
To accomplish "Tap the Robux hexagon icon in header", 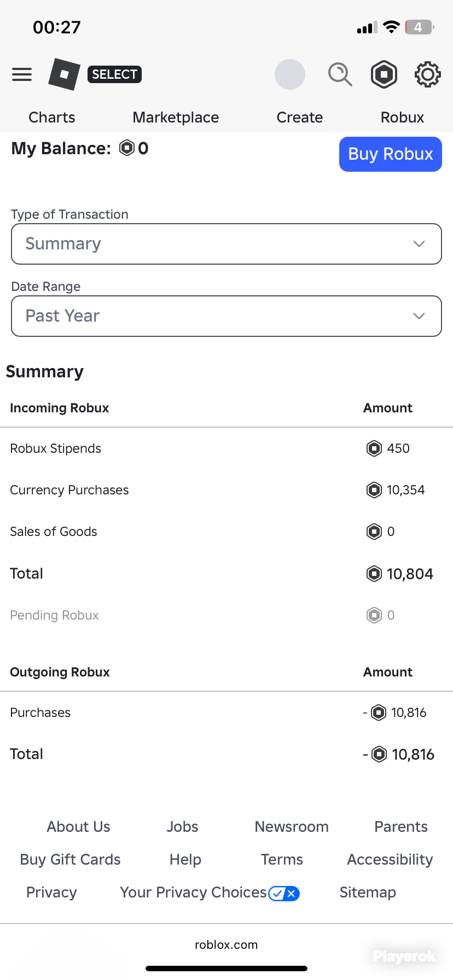I will click(x=384, y=74).
